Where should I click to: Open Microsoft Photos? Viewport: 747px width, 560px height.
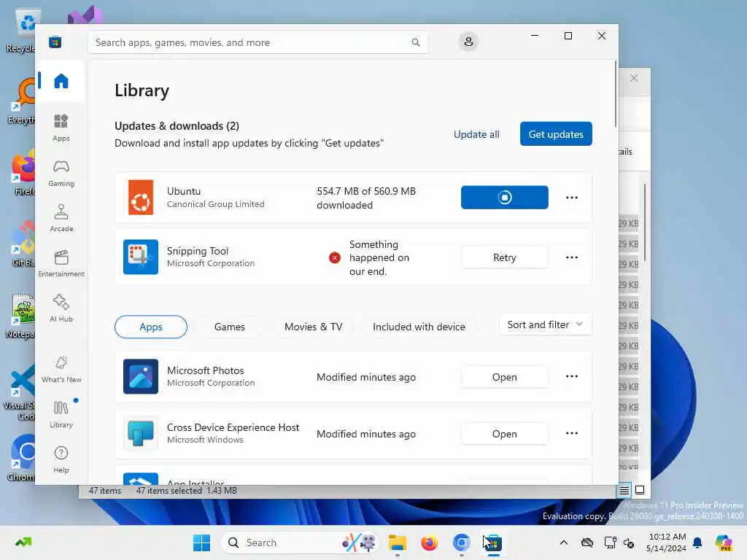505,377
